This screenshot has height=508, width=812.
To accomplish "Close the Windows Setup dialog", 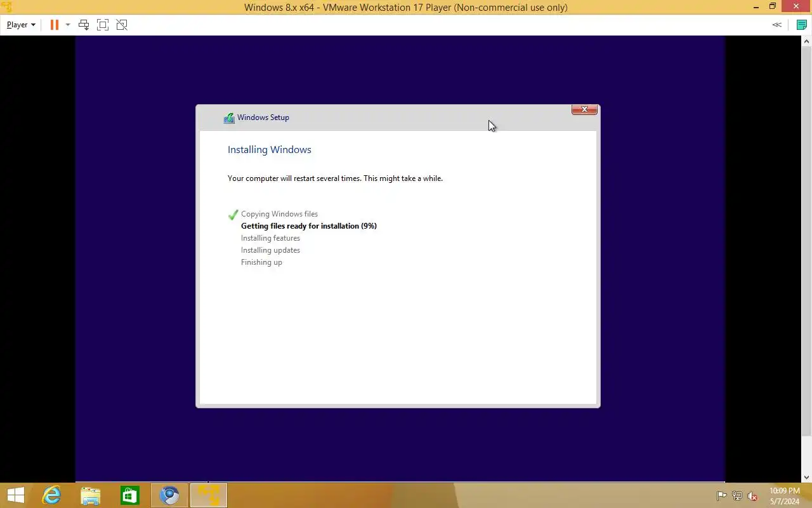I will point(584,109).
